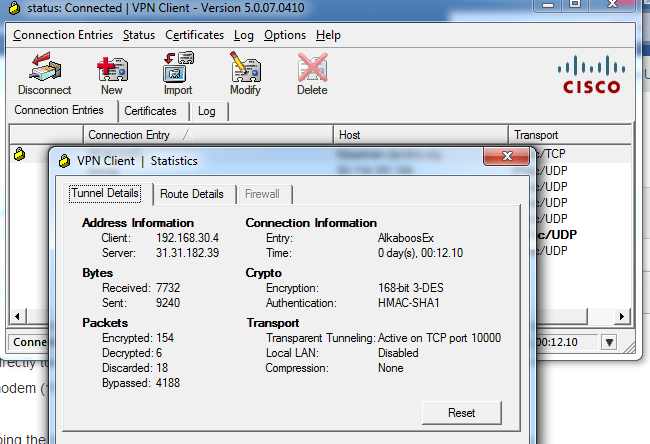
Task: Open the Options menu
Action: tap(285, 35)
